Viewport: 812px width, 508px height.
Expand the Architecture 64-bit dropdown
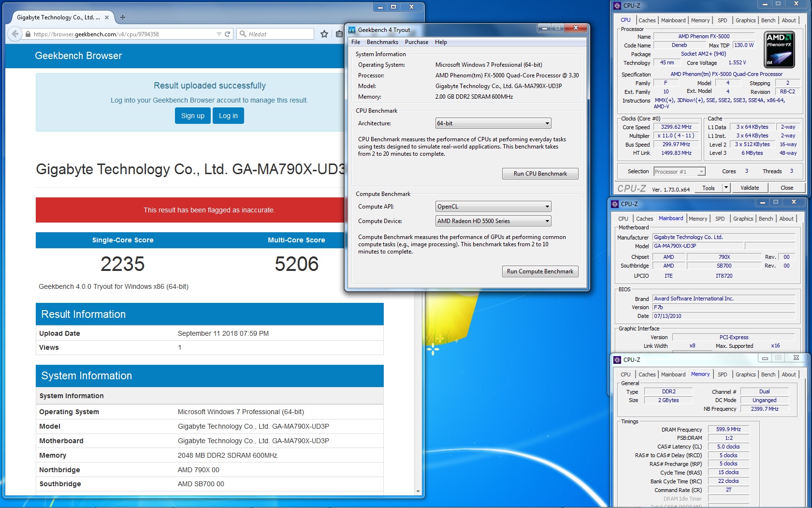click(x=547, y=123)
